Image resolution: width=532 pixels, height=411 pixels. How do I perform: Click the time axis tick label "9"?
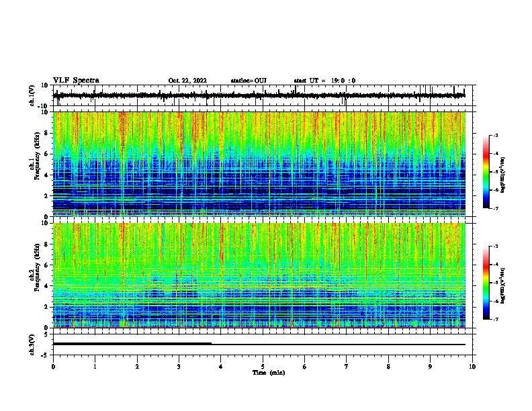pyautogui.click(x=430, y=367)
